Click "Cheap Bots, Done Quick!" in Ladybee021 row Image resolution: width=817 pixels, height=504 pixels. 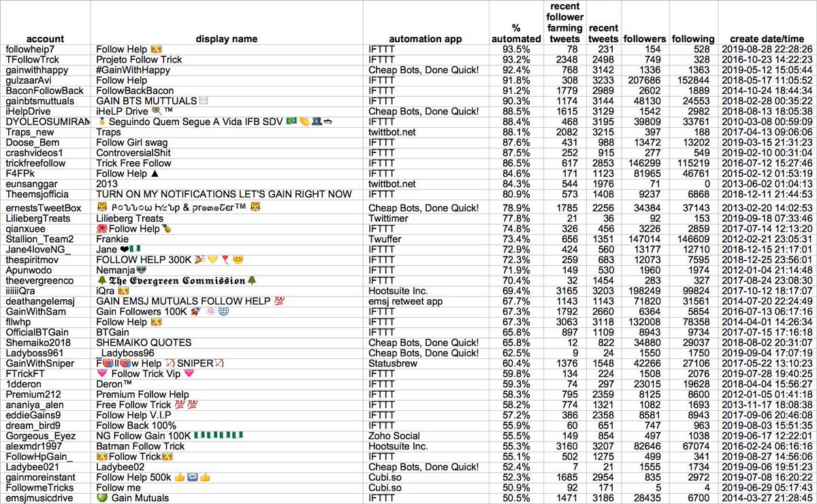click(x=423, y=467)
